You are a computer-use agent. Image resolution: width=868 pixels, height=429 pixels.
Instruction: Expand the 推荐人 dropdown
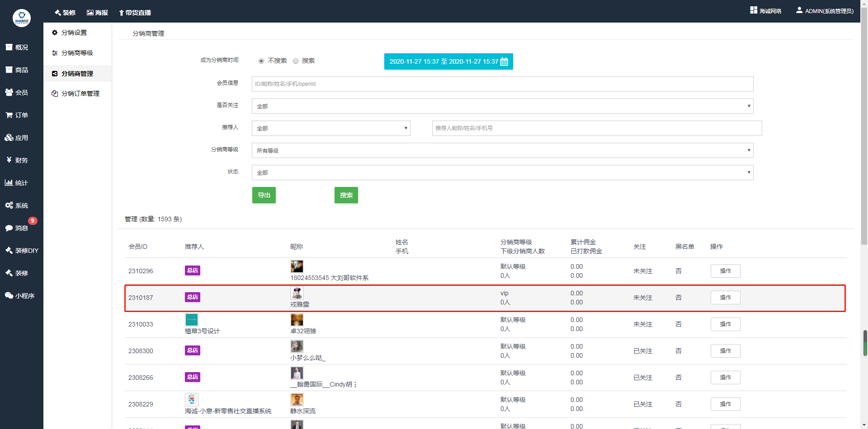click(x=331, y=128)
